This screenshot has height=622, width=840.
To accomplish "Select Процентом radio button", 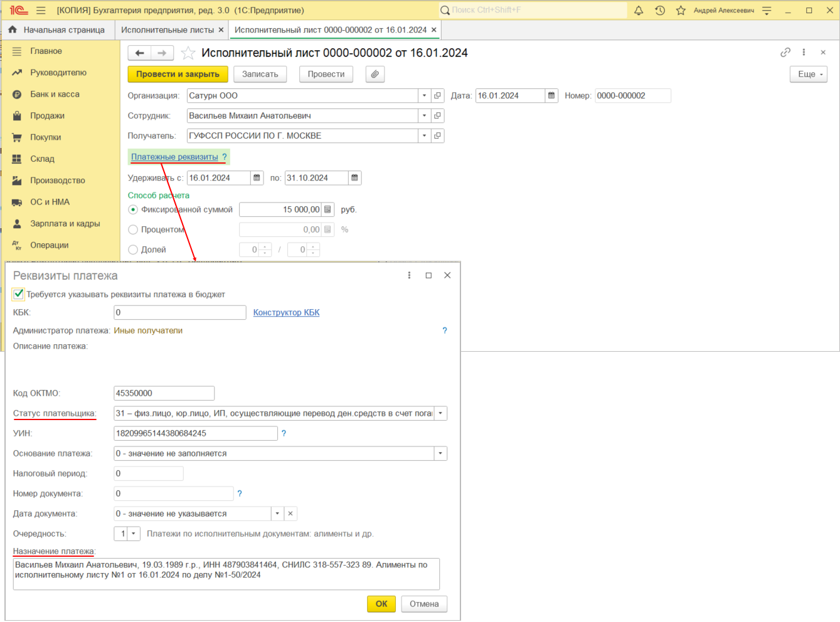I will (133, 229).
